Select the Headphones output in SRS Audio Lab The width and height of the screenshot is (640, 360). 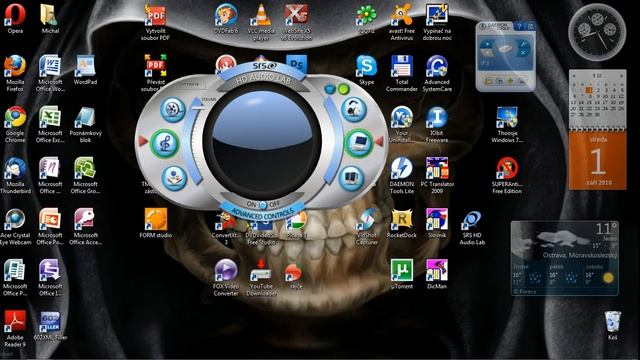click(x=353, y=109)
